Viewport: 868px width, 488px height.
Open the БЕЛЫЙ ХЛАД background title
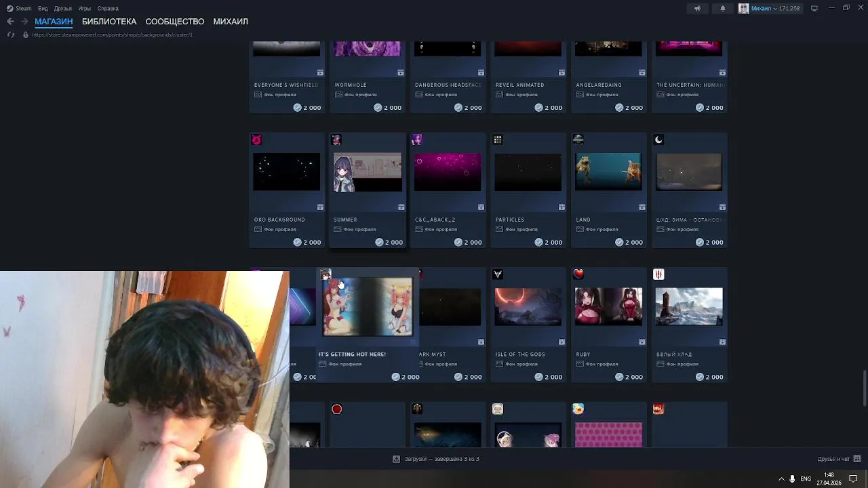[x=674, y=354]
